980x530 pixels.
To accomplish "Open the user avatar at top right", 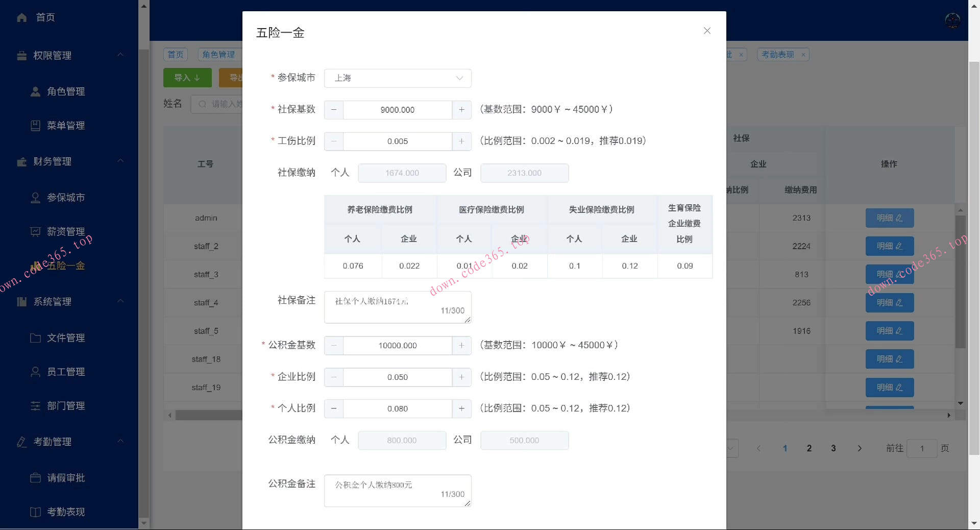I will pos(952,21).
